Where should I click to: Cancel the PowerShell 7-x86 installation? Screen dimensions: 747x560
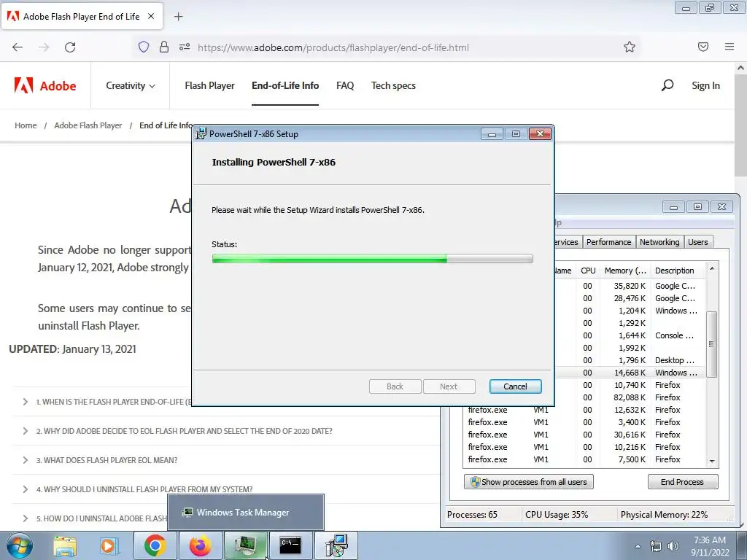coord(516,386)
